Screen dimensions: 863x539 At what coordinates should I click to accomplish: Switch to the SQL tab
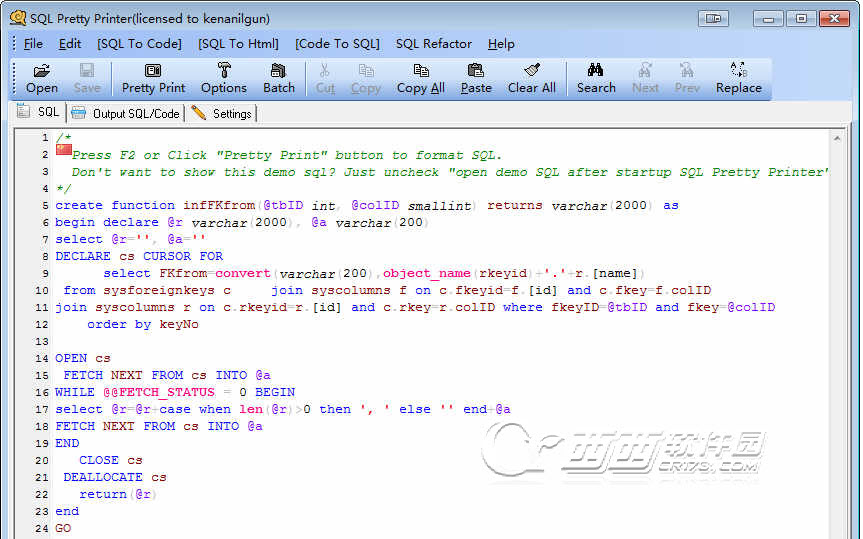pyautogui.click(x=38, y=112)
